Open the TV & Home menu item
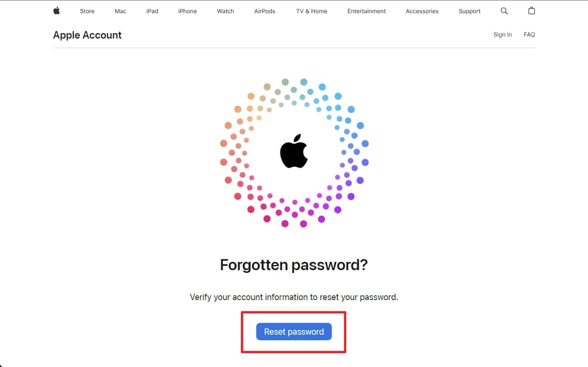This screenshot has height=367, width=588. click(312, 11)
